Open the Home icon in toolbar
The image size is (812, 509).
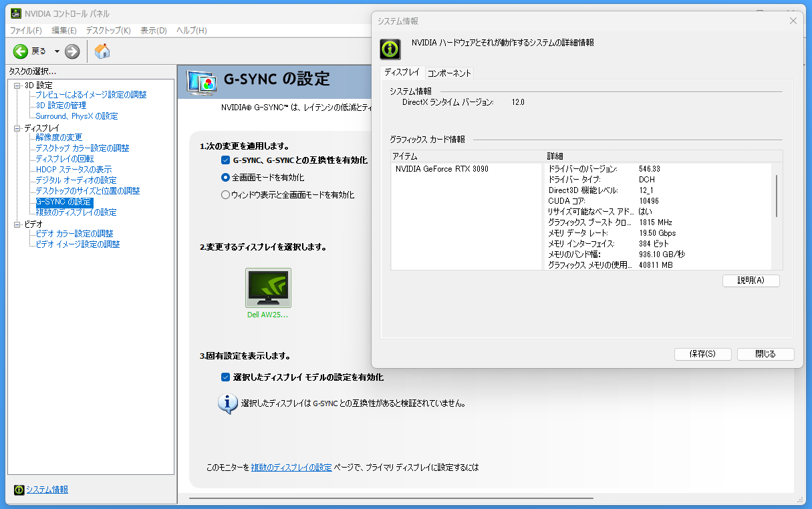pos(102,51)
